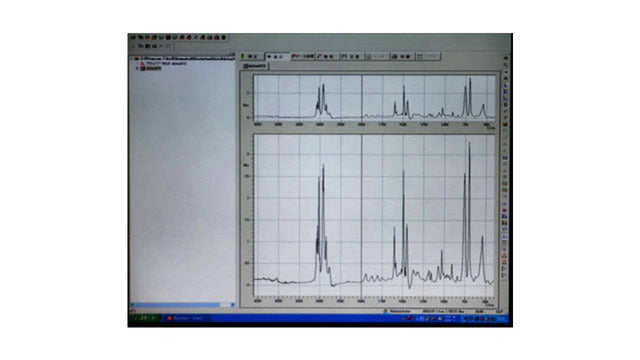The height and width of the screenshot is (360, 640).
Task: Expand the last tree item's plus box
Action: click(138, 69)
